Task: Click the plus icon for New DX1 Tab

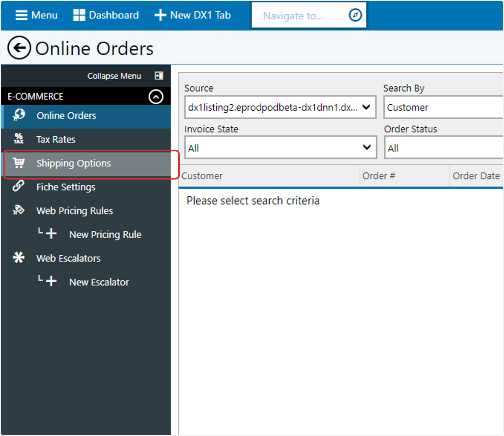Action: (x=160, y=15)
